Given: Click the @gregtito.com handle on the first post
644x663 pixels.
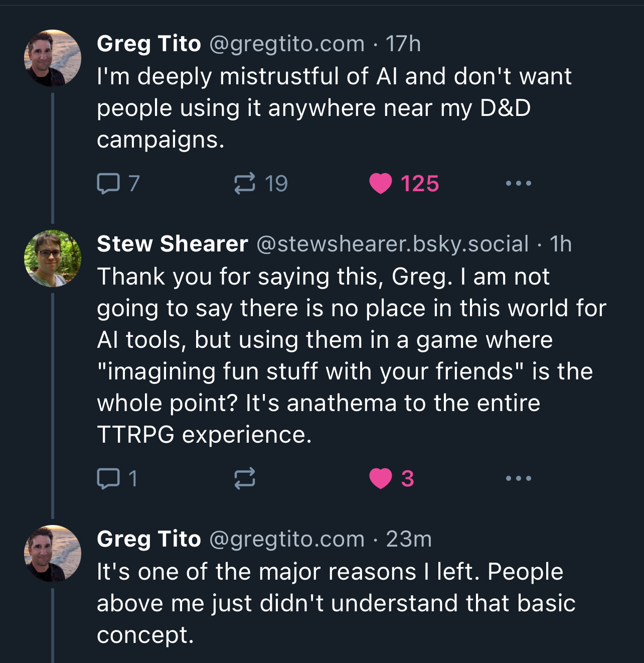Looking at the screenshot, I should pos(286,44).
